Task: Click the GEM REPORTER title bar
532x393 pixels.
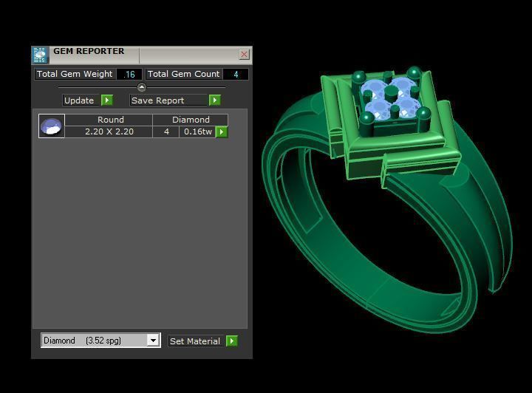Action: (142, 55)
